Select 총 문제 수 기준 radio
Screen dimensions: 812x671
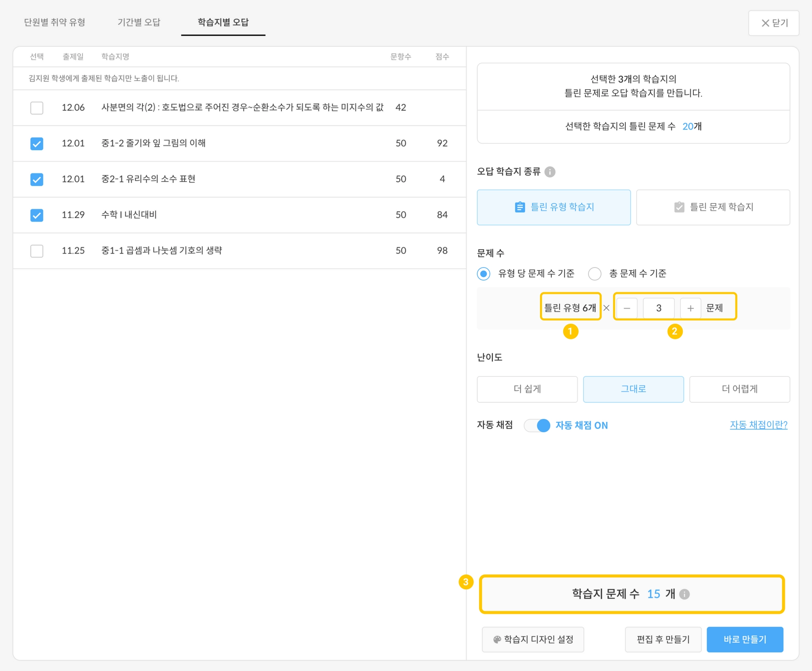(594, 274)
